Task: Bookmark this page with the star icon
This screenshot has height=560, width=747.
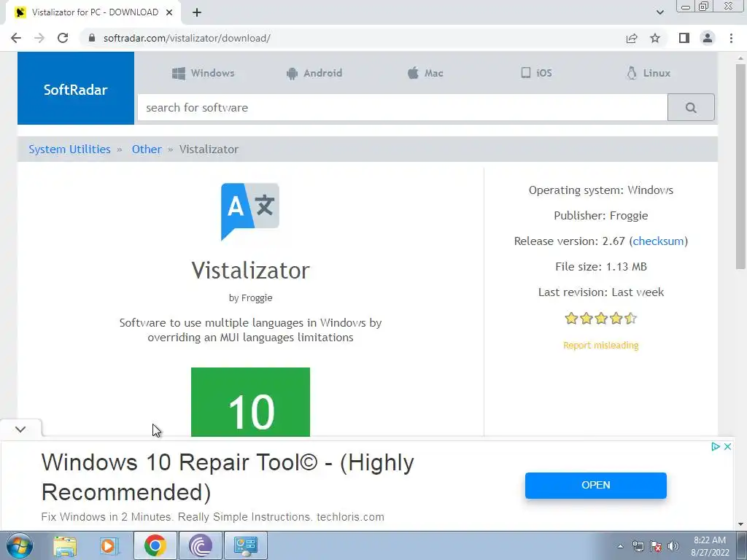Action: [x=655, y=38]
